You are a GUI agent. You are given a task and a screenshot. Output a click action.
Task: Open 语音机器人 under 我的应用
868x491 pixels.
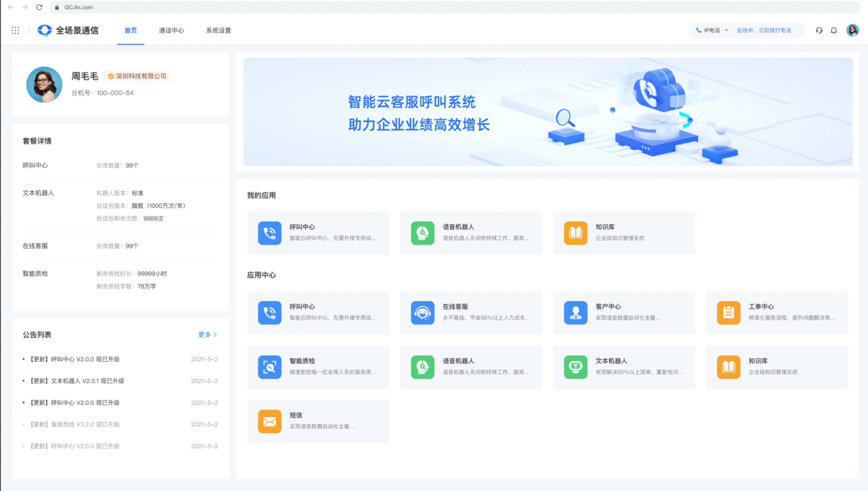pyautogui.click(x=422, y=233)
